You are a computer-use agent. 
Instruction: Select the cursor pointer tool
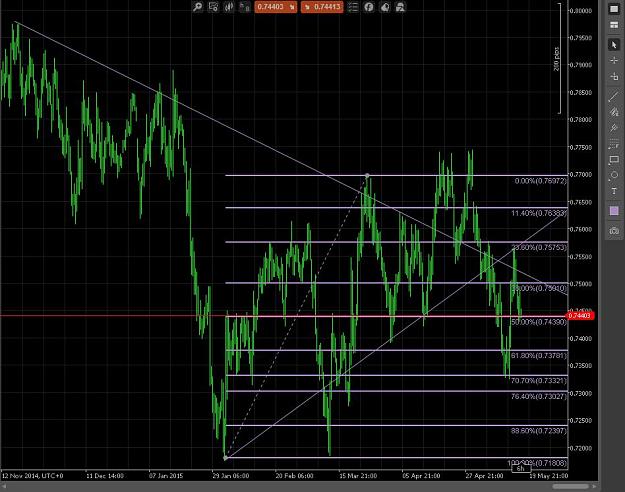[x=614, y=45]
